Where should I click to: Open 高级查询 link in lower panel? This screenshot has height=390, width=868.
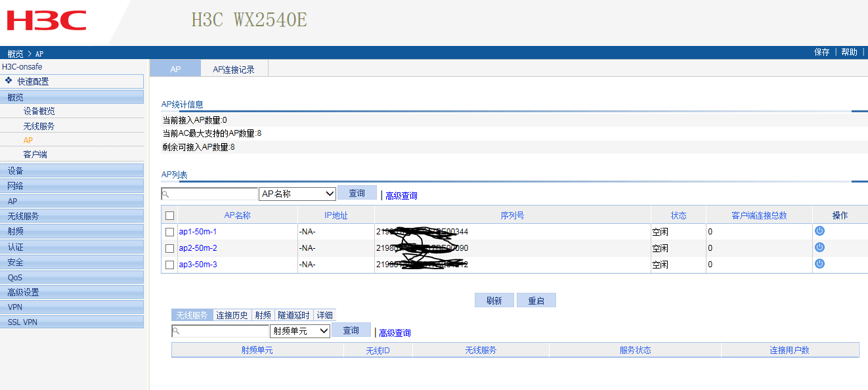coord(395,333)
